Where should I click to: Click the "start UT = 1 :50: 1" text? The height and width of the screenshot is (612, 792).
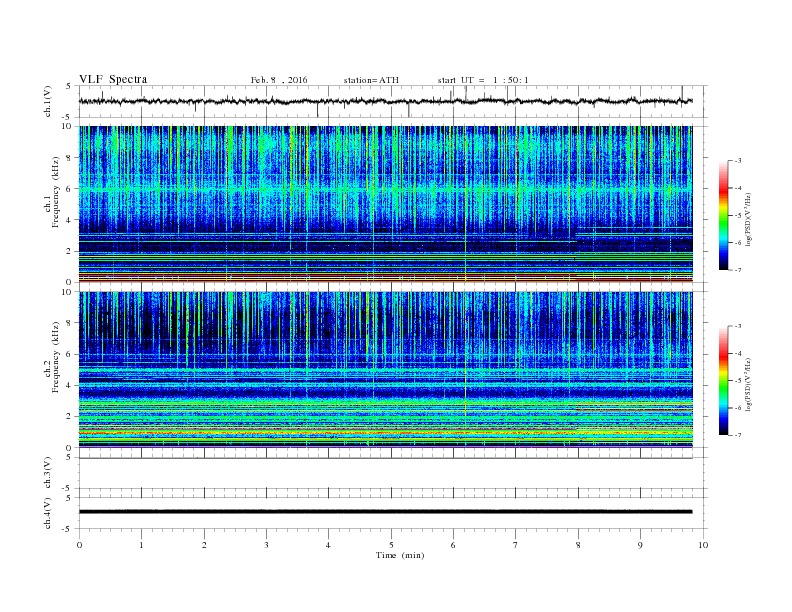pos(483,80)
